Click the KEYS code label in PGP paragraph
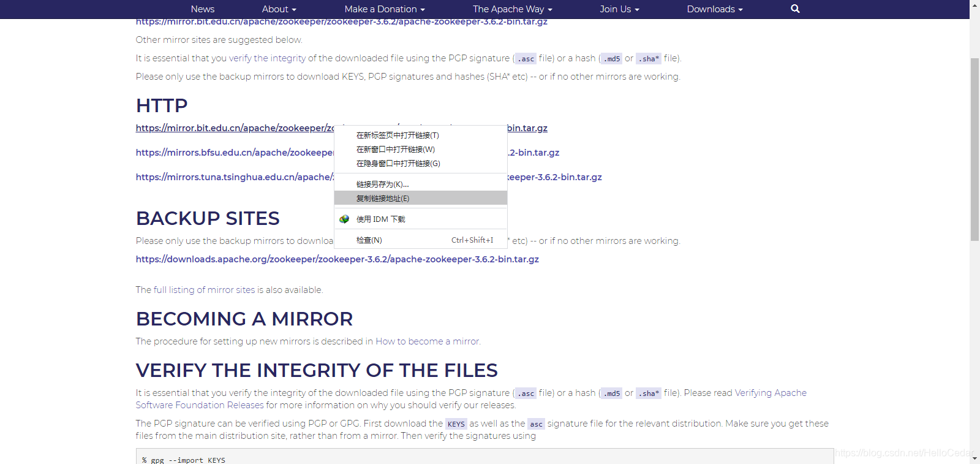The image size is (980, 464). (456, 424)
